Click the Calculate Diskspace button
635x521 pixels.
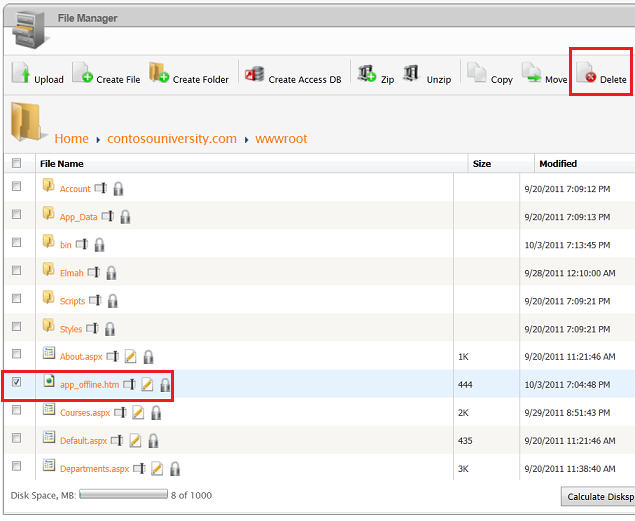point(598,497)
